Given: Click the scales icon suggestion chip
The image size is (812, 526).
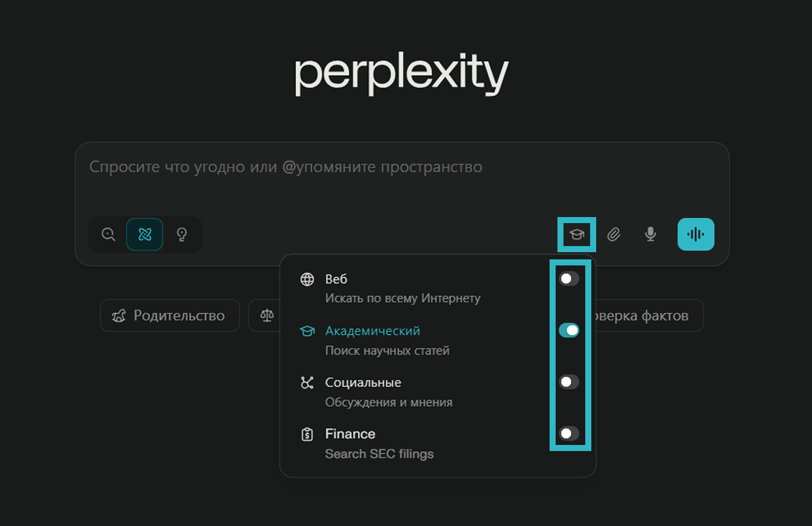Looking at the screenshot, I should click(x=265, y=316).
